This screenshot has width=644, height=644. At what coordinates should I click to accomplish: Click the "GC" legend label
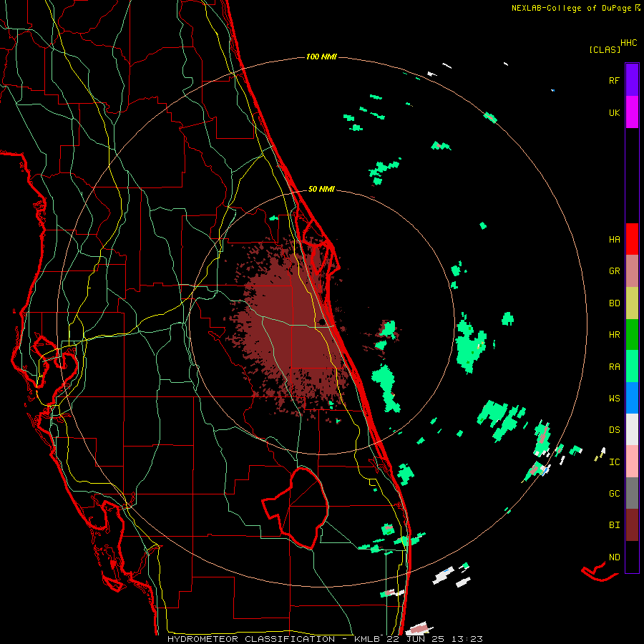615,494
